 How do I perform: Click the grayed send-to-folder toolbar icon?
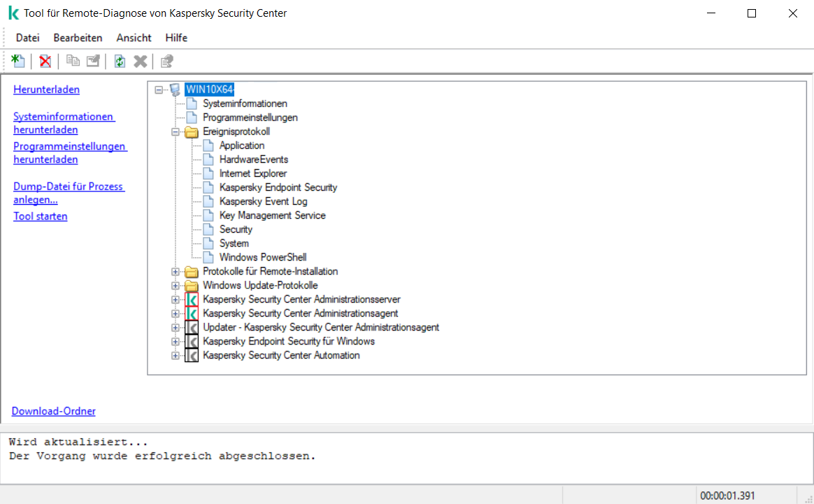[93, 62]
